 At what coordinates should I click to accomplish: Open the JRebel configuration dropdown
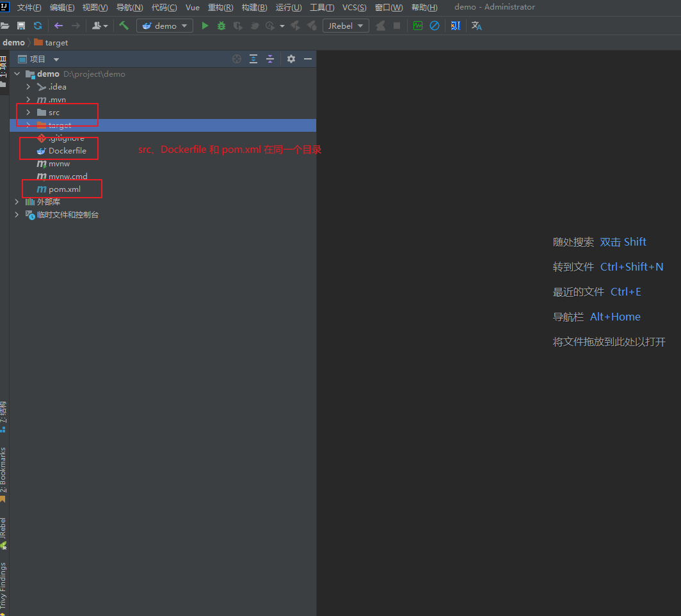pyautogui.click(x=346, y=26)
